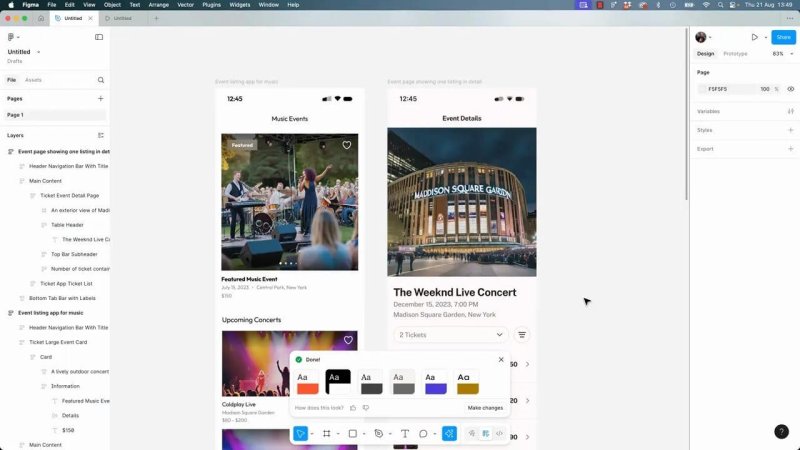Go to home icon in tab bar
The image size is (800, 450).
tap(41, 18)
